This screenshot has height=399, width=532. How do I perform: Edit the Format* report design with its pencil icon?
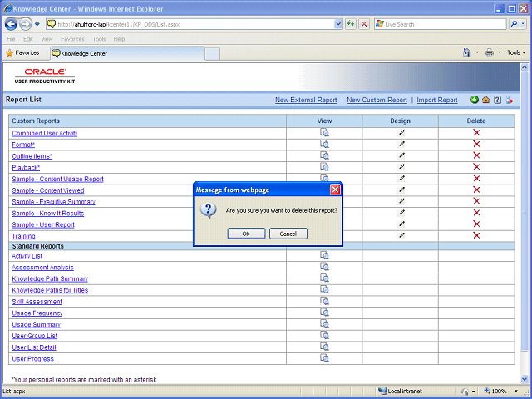point(401,144)
